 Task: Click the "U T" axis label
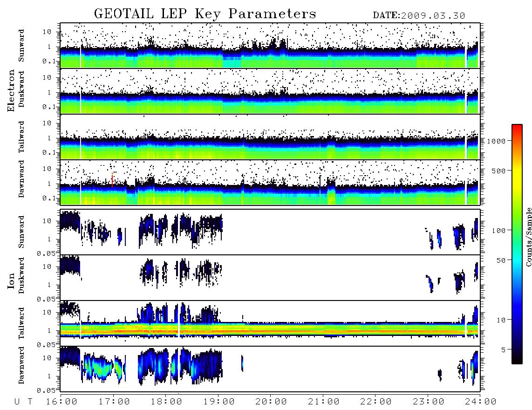(24, 402)
